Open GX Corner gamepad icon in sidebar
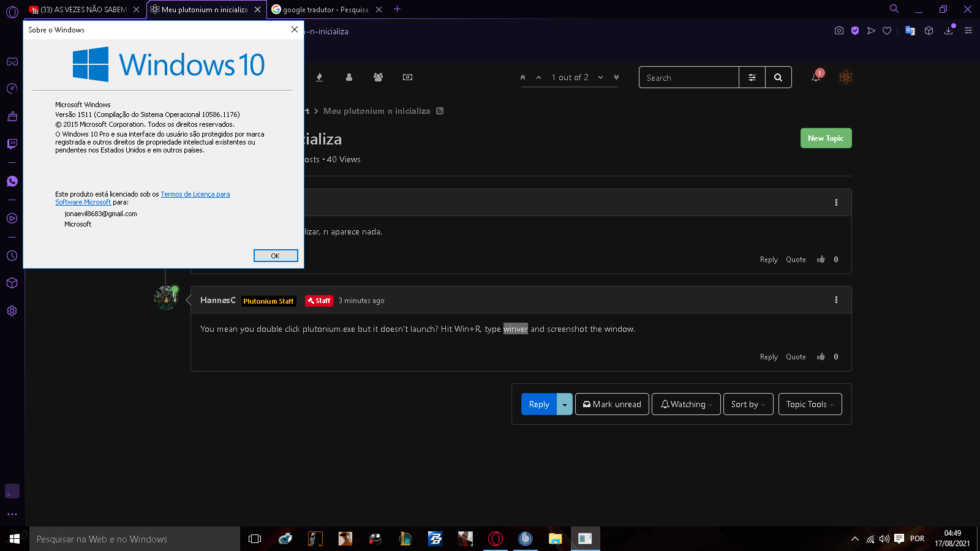The width and height of the screenshot is (980, 551). [12, 61]
